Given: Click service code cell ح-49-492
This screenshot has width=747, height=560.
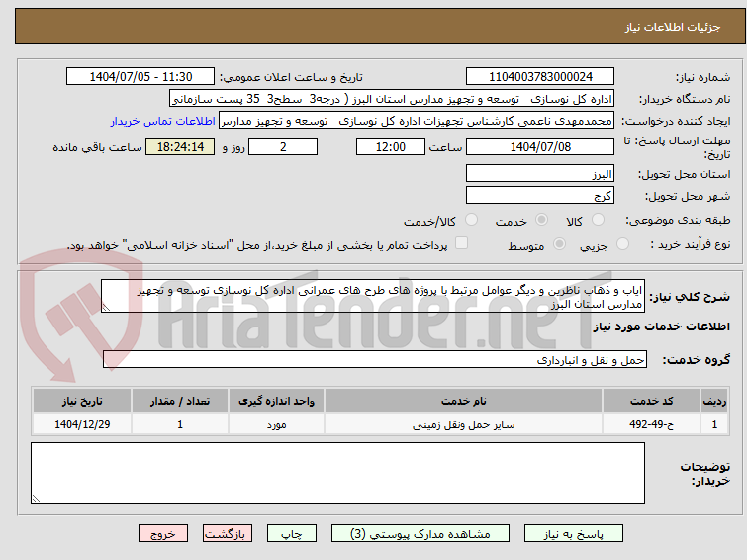Looking at the screenshot, I should coord(651,424).
